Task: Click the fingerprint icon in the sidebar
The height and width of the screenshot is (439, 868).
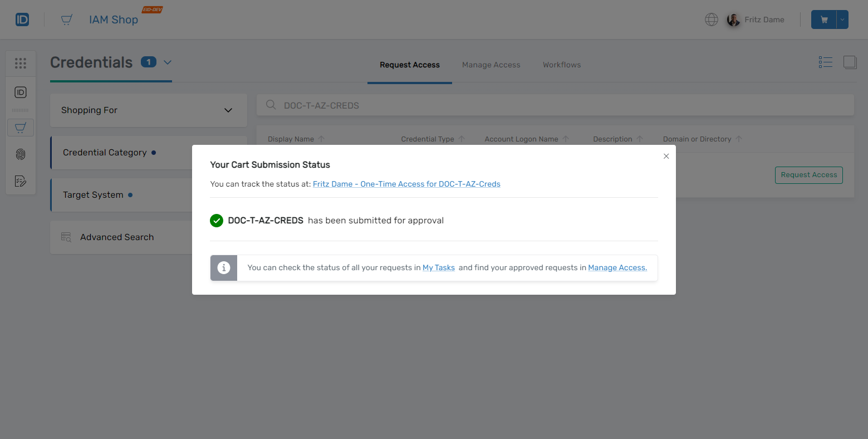Action: point(21,154)
